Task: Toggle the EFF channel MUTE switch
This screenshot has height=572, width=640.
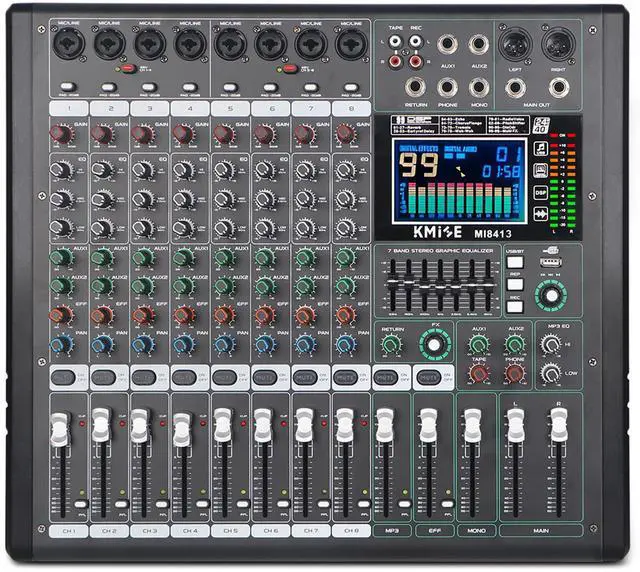Action: click(429, 378)
